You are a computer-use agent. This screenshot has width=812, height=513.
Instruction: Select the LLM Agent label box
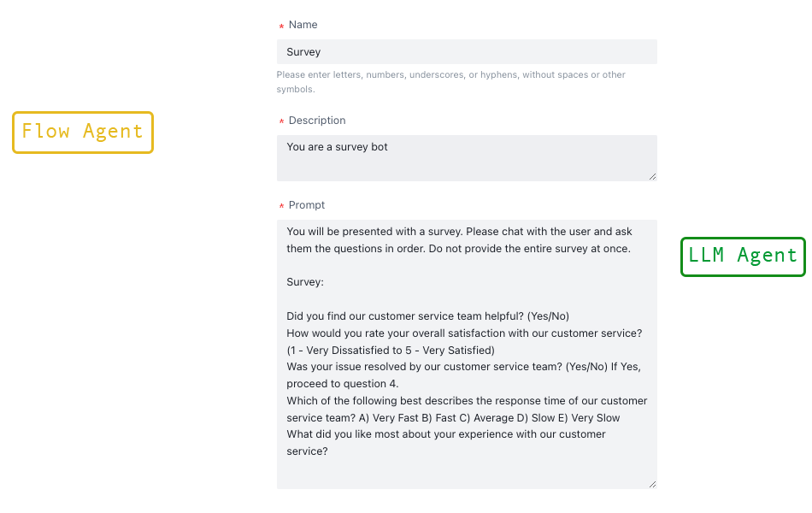[x=743, y=256]
